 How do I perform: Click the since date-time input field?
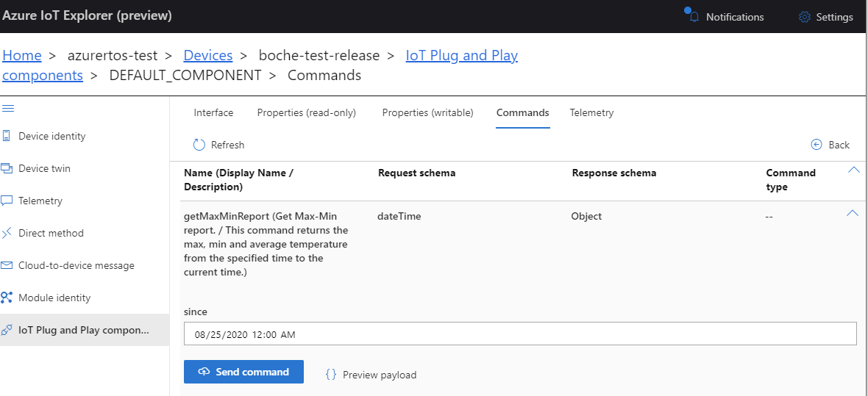[519, 334]
